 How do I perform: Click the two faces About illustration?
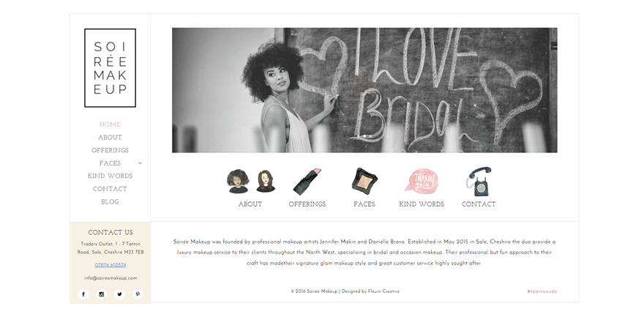pos(250,181)
